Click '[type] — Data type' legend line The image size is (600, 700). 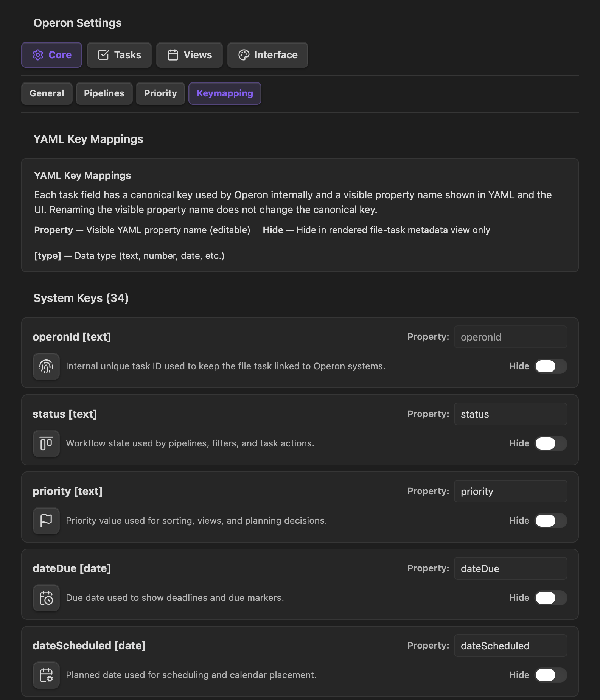click(129, 256)
